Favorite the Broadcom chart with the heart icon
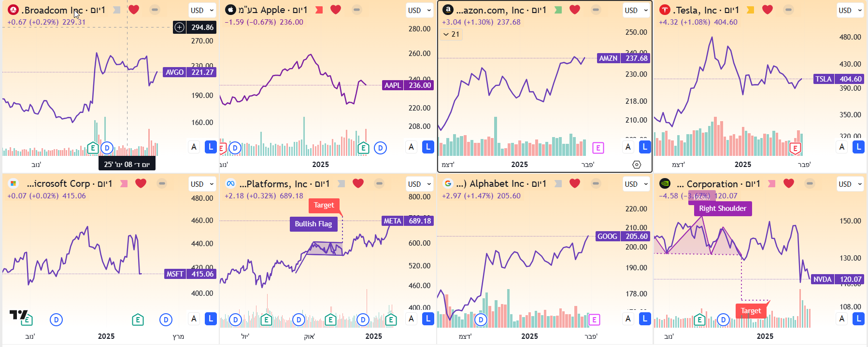The height and width of the screenshot is (347, 868). coord(134,9)
